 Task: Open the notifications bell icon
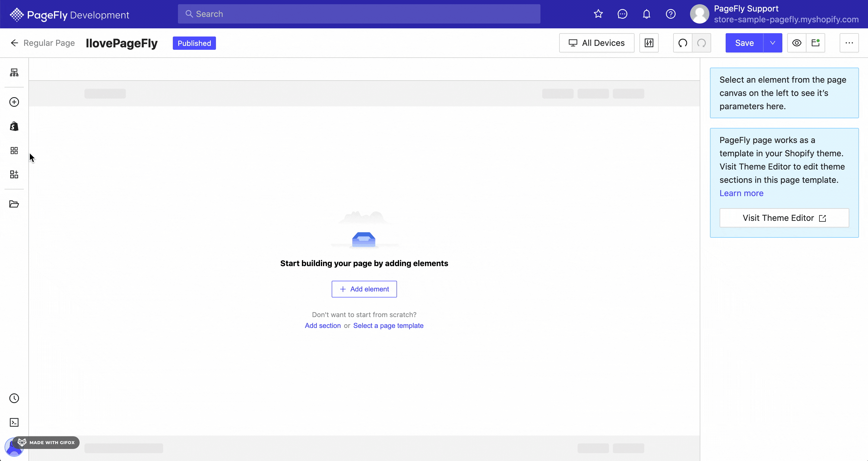[x=647, y=14]
